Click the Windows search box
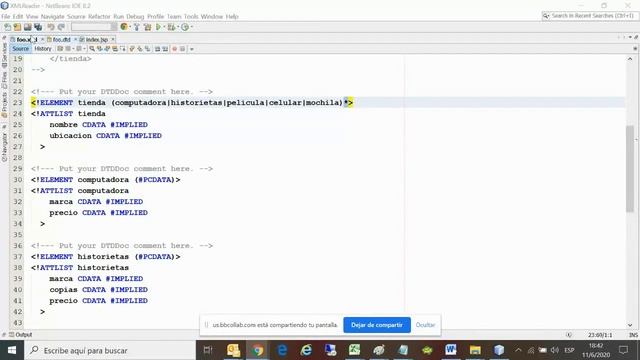This screenshot has width=640, height=360. pyautogui.click(x=110, y=350)
